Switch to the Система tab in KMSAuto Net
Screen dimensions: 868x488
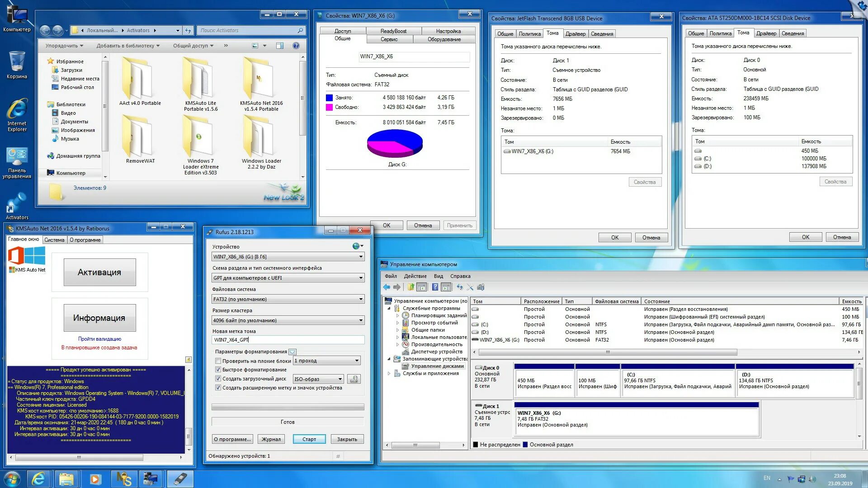(x=54, y=240)
